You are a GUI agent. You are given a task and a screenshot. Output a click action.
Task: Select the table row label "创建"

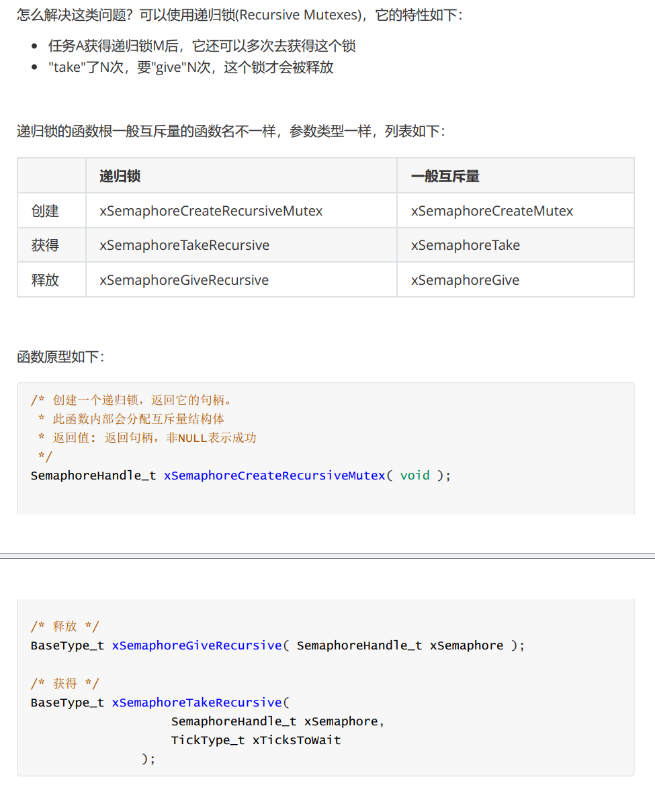pyautogui.click(x=52, y=211)
